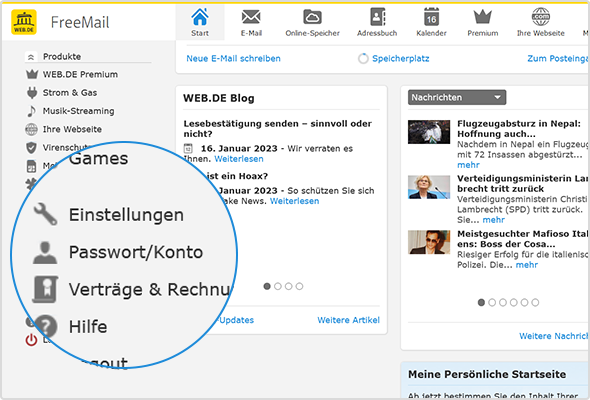The image size is (590, 400).
Task: Collapse the Produkte section
Action: [x=31, y=57]
